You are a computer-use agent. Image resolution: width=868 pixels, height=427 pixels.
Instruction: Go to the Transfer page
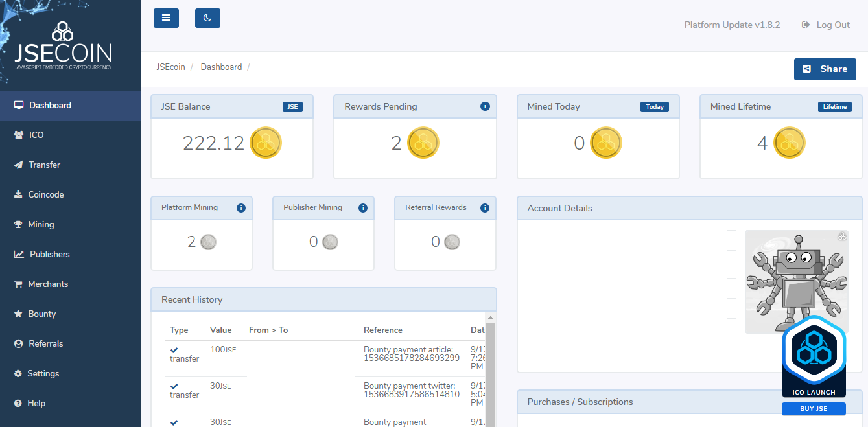pos(70,165)
